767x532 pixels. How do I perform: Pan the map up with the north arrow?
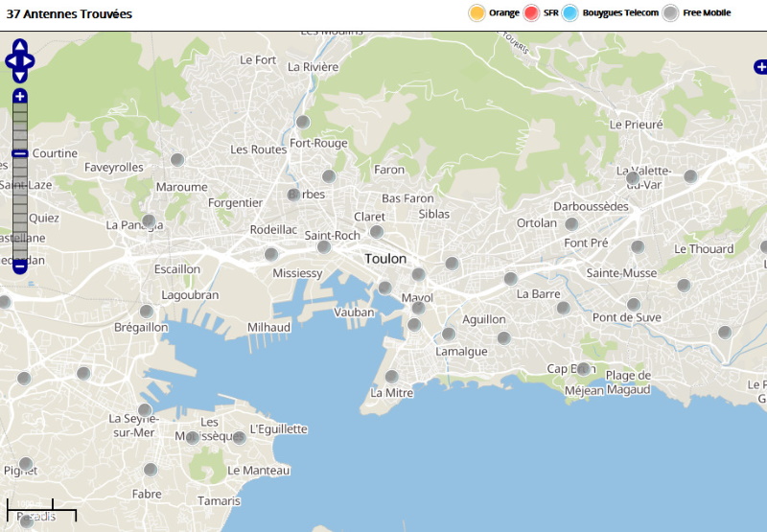tap(20, 45)
